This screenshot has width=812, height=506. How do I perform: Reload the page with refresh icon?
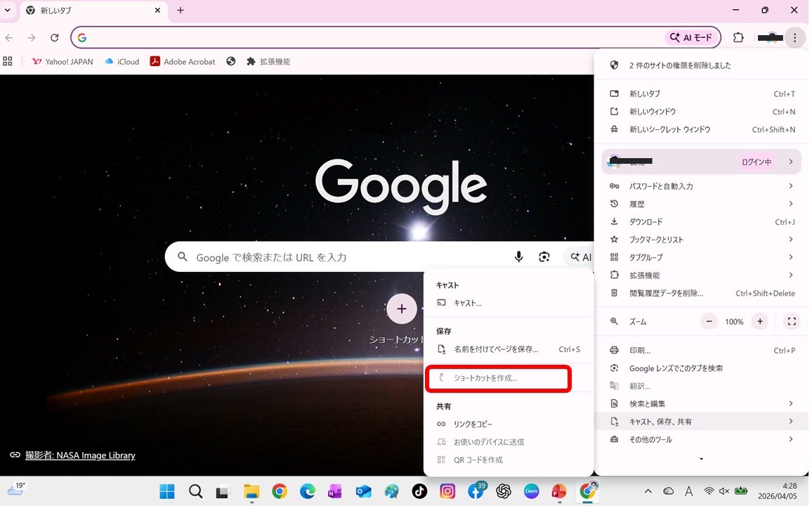(x=54, y=38)
